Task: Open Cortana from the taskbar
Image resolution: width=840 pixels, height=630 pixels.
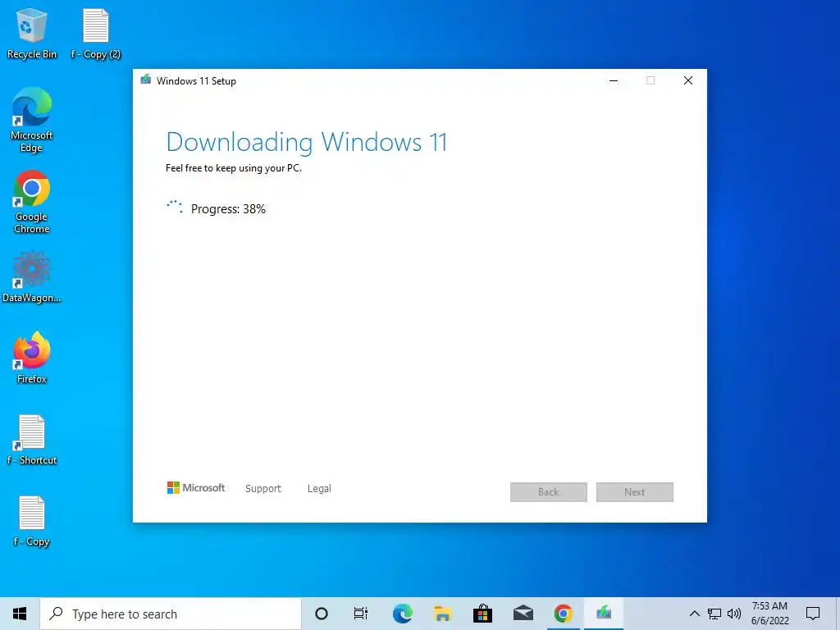Action: point(322,614)
